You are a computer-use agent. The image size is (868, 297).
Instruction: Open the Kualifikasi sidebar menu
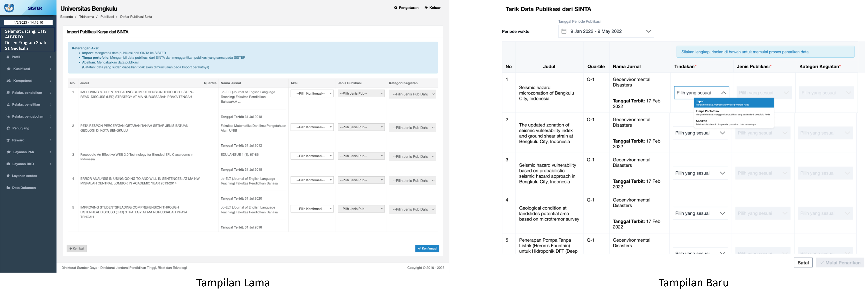click(x=28, y=69)
